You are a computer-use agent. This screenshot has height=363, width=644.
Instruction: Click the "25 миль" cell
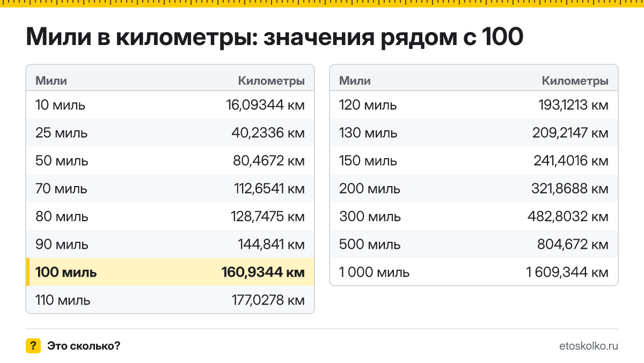[61, 132]
